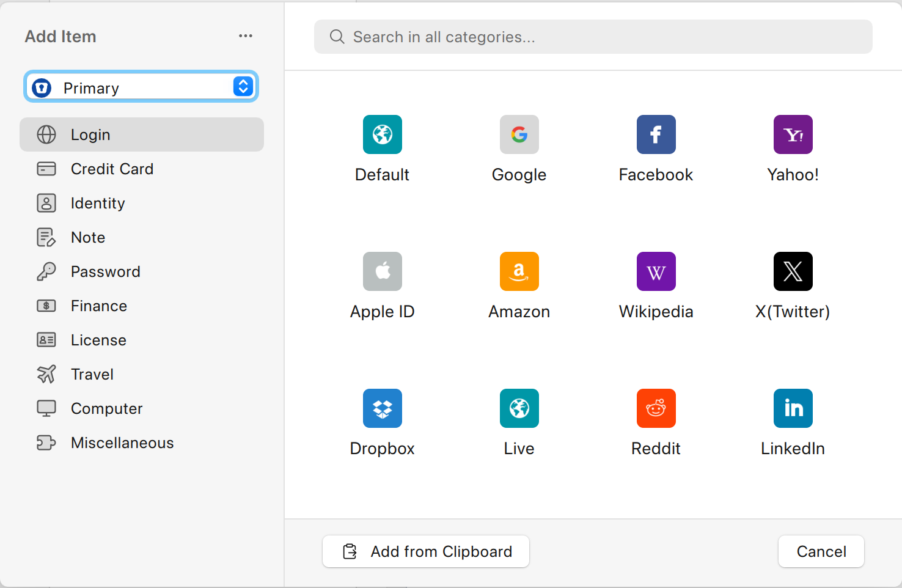902x588 pixels.
Task: Choose the X(Twitter) template icon
Action: pos(793,271)
